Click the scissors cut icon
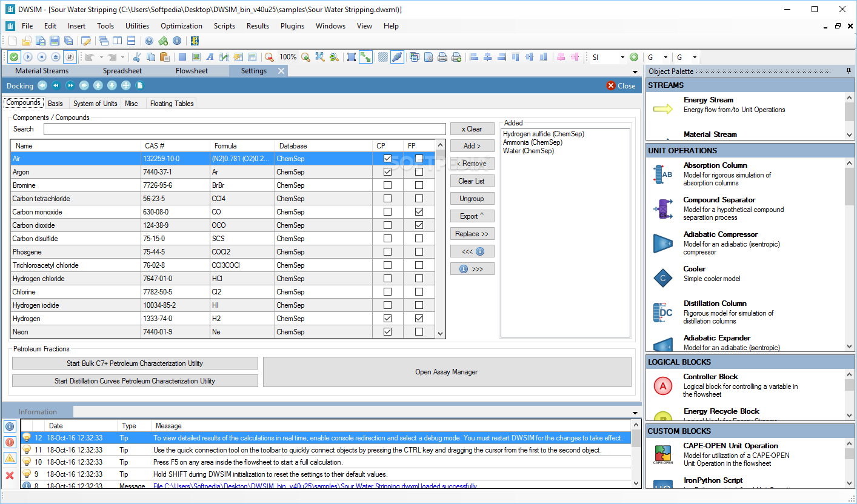This screenshot has width=857, height=504. point(136,57)
